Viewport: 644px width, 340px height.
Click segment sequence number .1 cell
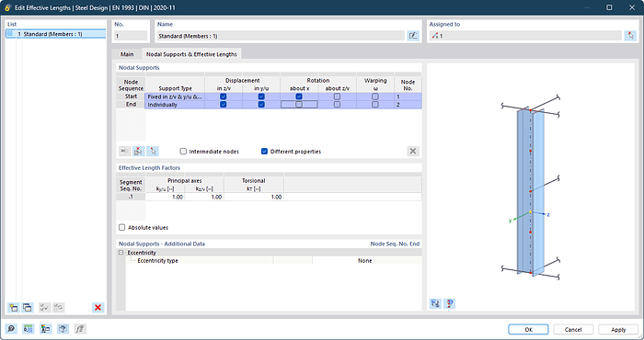[131, 197]
